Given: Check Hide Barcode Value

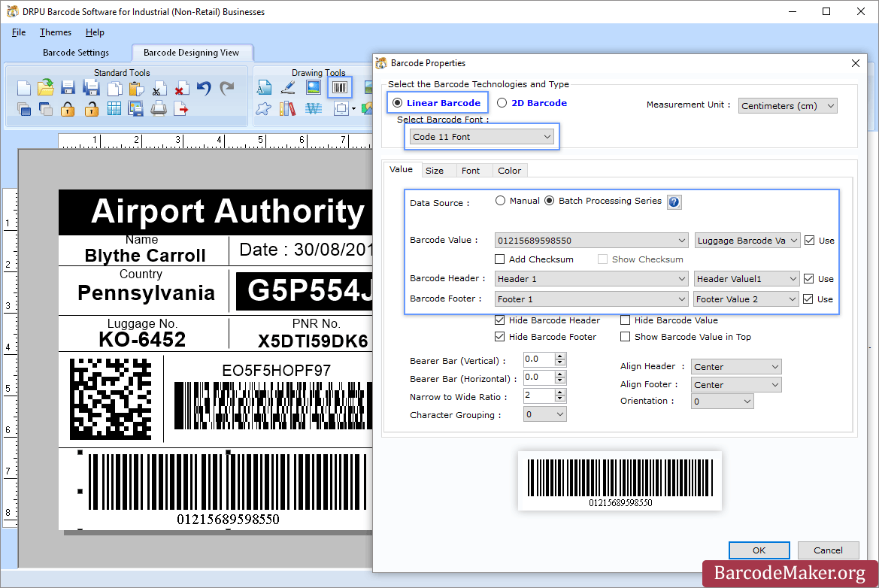Looking at the screenshot, I should pos(625,320).
